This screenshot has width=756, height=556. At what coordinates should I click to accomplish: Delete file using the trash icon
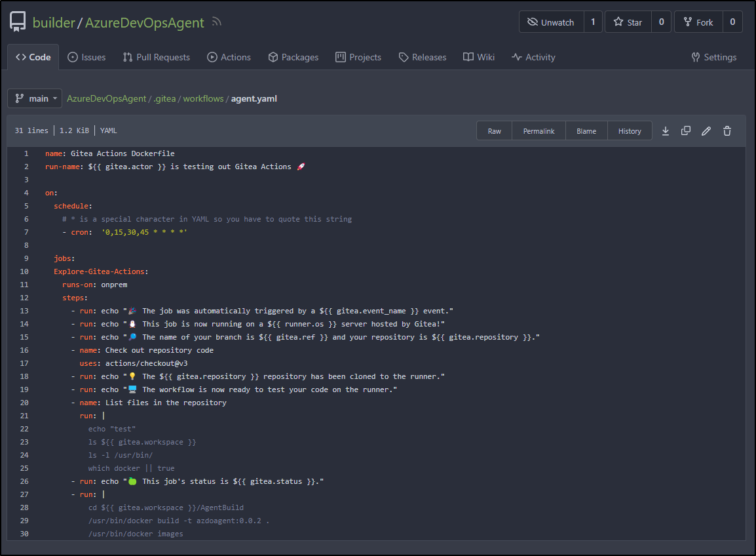tap(727, 130)
